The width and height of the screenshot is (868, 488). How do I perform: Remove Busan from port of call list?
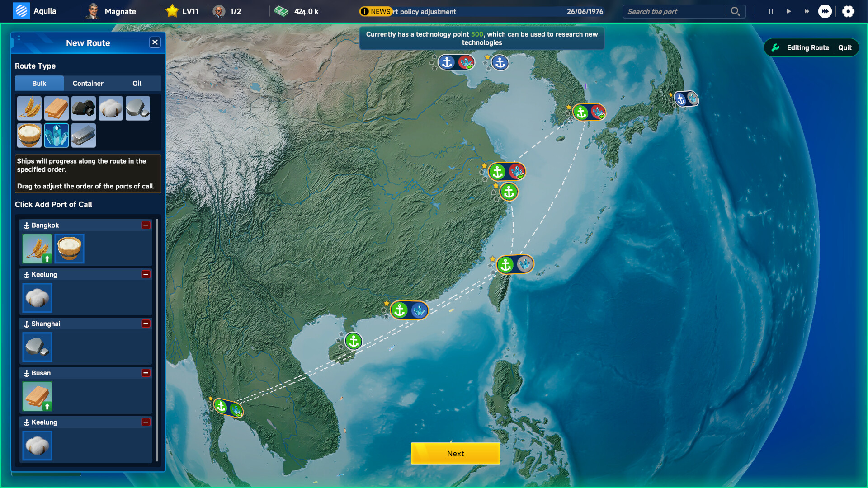click(146, 373)
